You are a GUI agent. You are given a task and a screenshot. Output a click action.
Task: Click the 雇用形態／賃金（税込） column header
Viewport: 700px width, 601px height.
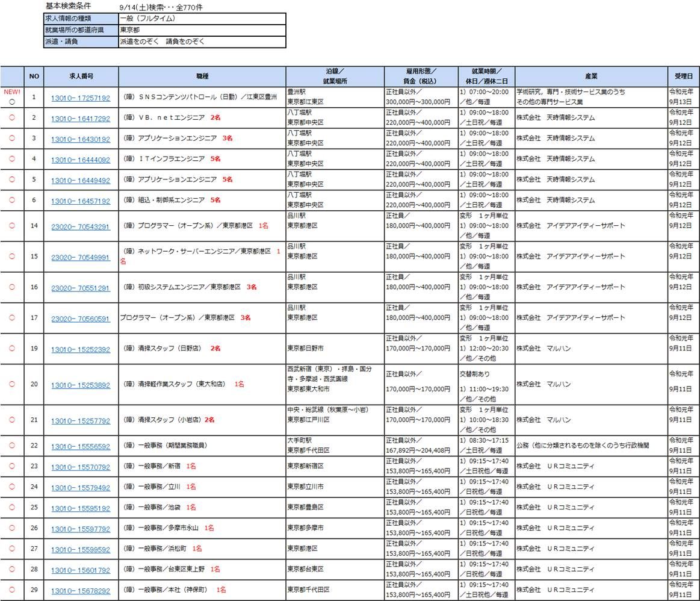(421, 76)
